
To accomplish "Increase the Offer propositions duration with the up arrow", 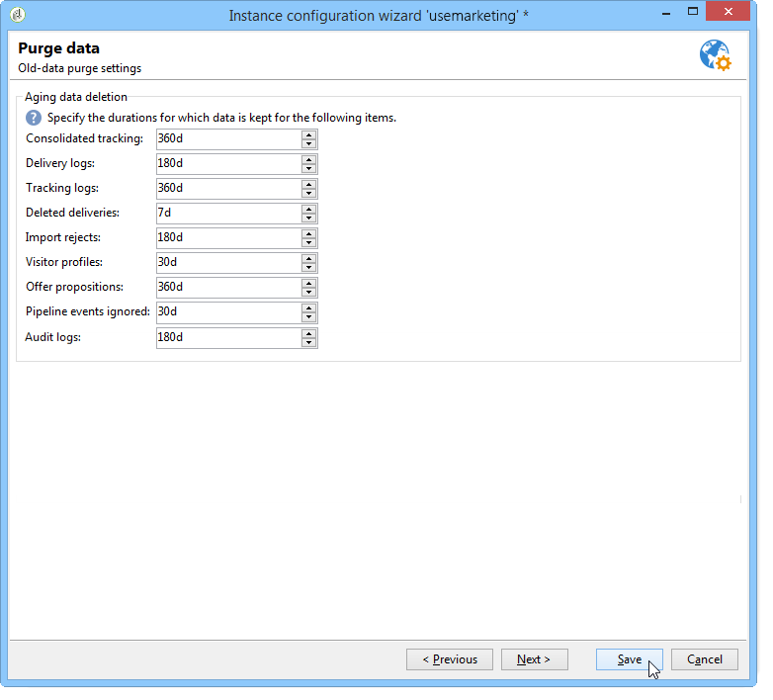I will click(309, 283).
